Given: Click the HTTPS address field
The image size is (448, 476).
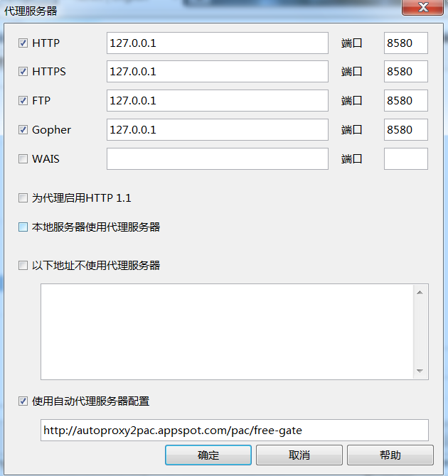Looking at the screenshot, I should click(x=218, y=72).
